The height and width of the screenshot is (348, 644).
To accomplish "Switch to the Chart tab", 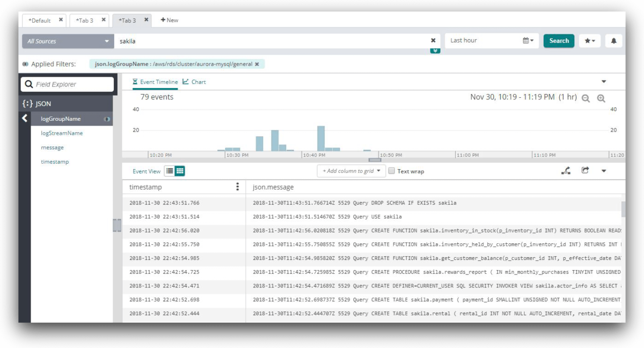I will pos(194,82).
